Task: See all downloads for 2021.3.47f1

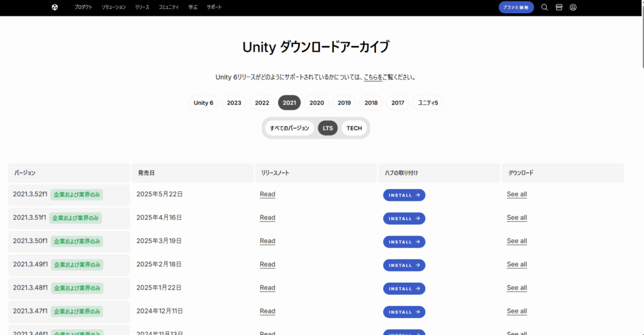Action: [517, 311]
